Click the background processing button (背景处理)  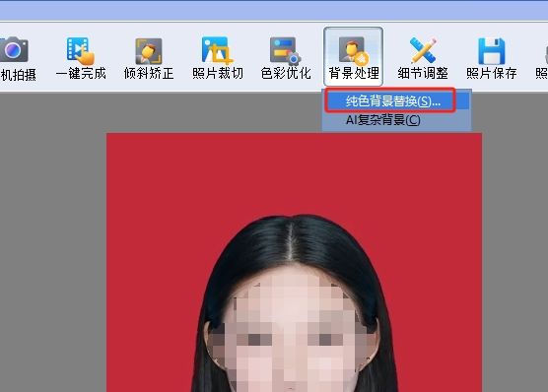(x=353, y=56)
